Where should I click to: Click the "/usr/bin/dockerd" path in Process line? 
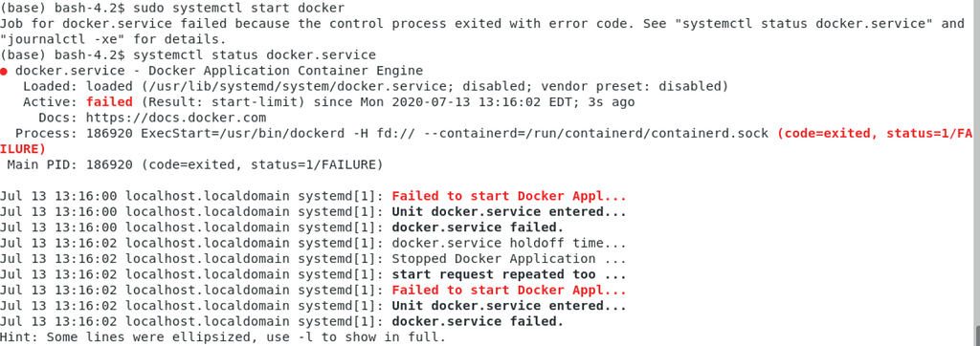click(282, 134)
